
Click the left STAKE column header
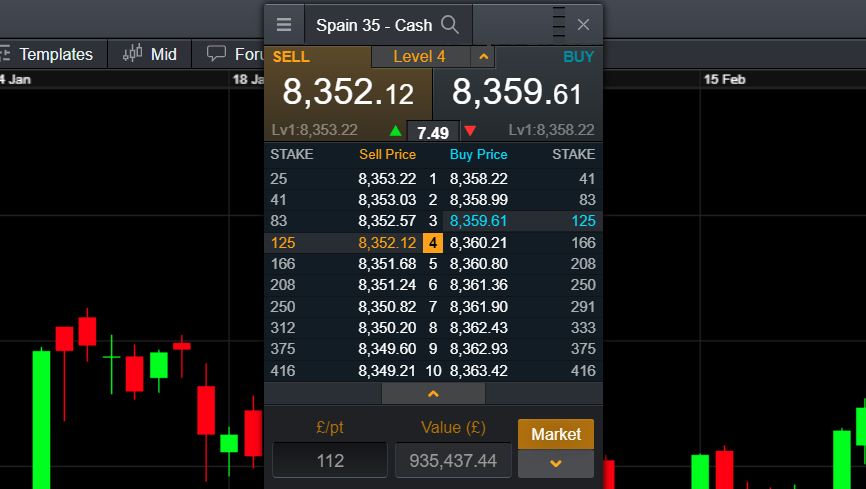coord(292,154)
